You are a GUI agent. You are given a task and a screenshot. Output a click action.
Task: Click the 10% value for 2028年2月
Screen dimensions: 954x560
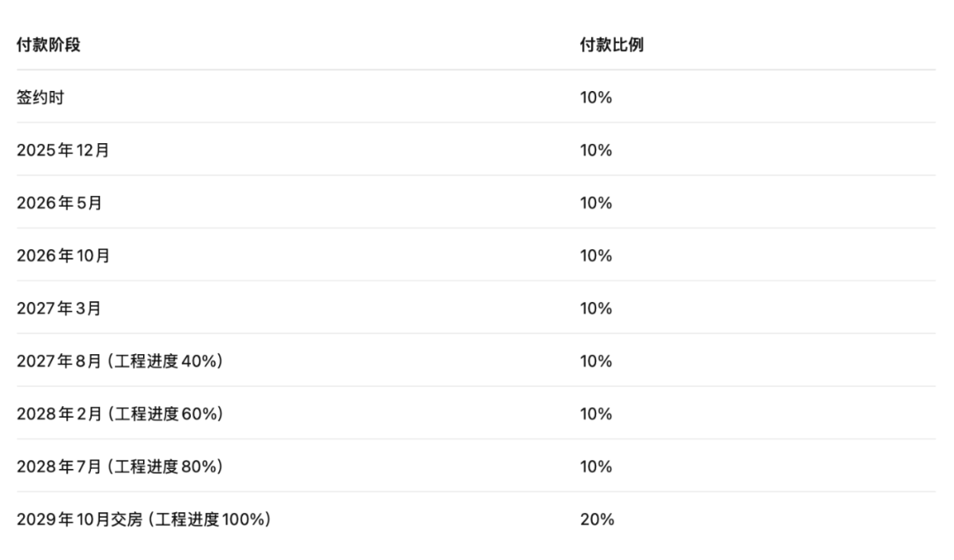[x=595, y=413]
